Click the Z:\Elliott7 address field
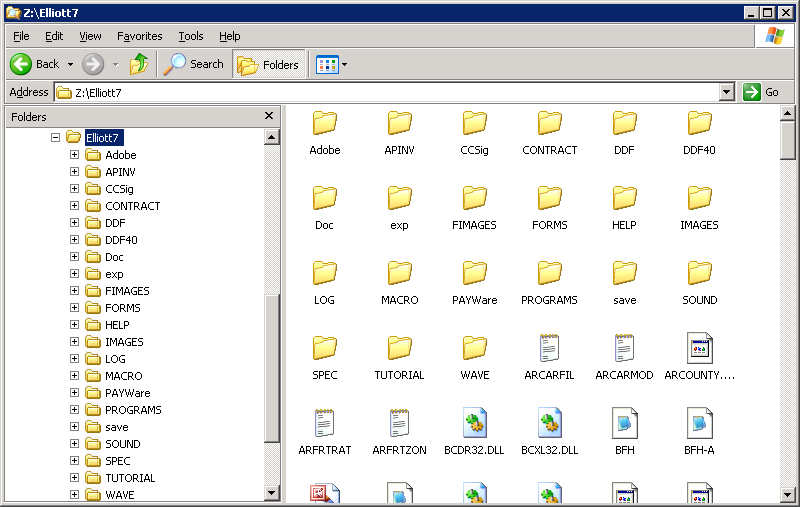 (386, 92)
